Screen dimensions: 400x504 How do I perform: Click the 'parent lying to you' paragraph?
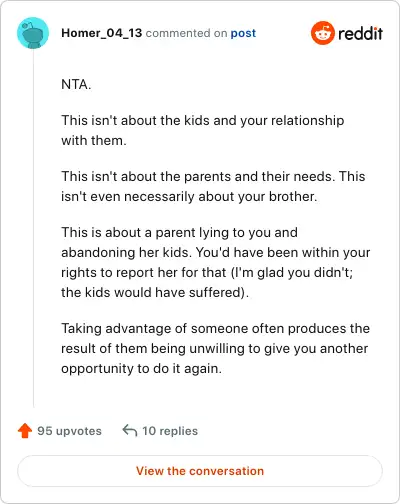click(216, 262)
